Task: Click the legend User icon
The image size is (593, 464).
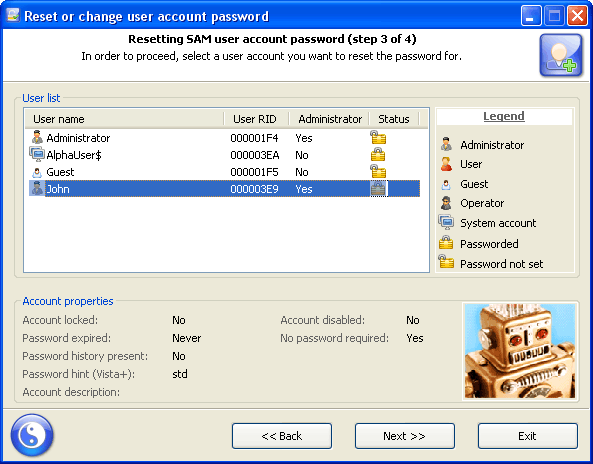Action: (x=446, y=164)
